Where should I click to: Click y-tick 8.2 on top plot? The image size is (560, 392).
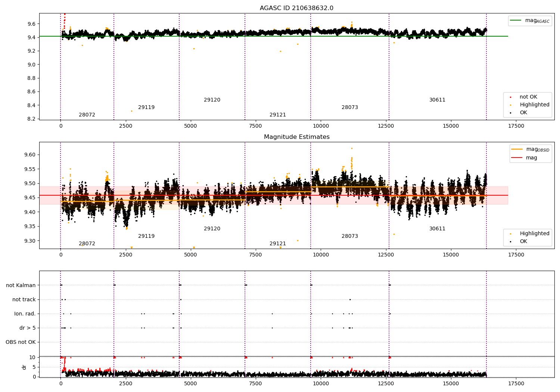pyautogui.click(x=31, y=119)
